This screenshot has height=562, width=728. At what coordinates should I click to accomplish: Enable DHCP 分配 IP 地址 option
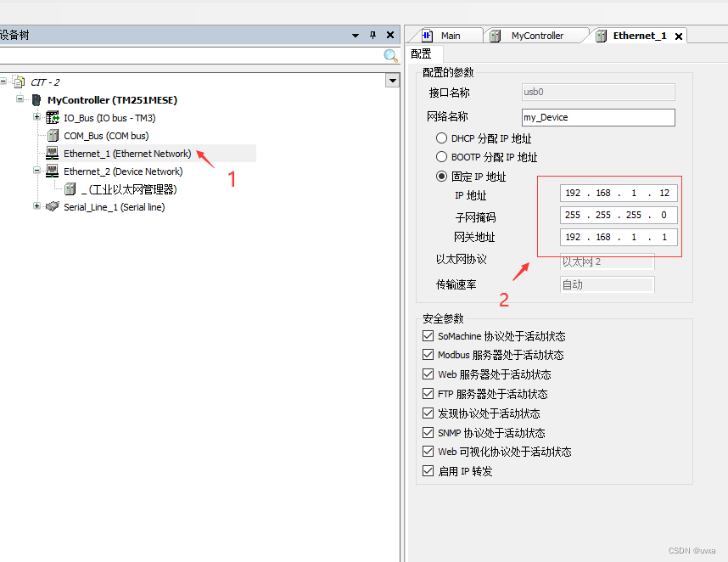[442, 138]
